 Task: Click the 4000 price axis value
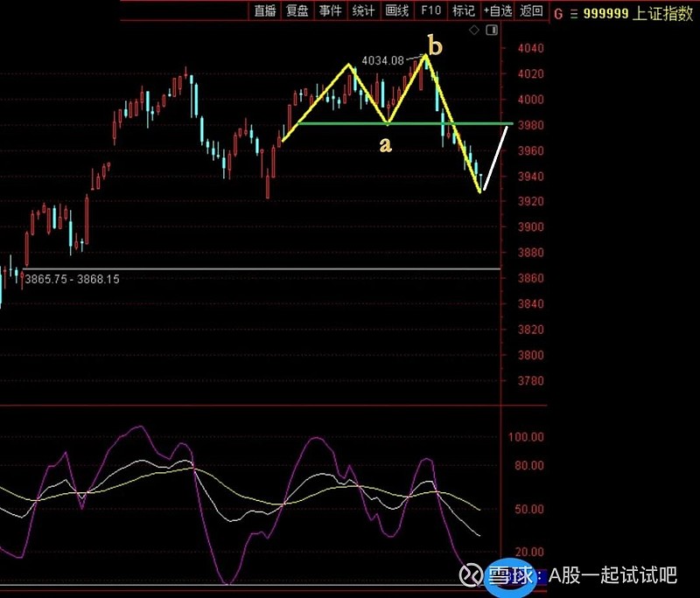coord(530,99)
